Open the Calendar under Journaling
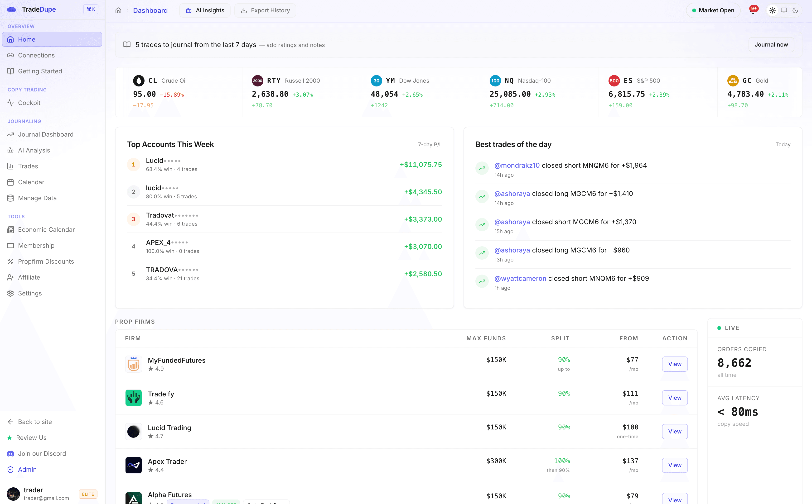Viewport: 812px width, 504px height. tap(31, 182)
